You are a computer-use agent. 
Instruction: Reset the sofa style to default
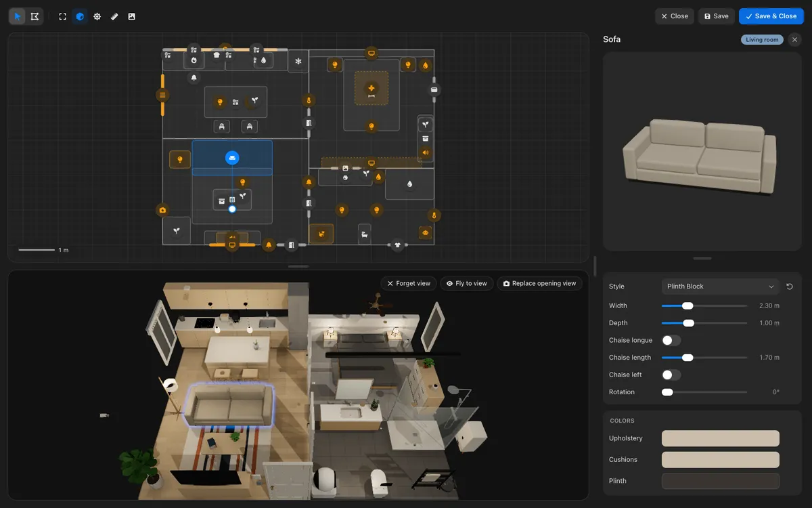pyautogui.click(x=790, y=287)
